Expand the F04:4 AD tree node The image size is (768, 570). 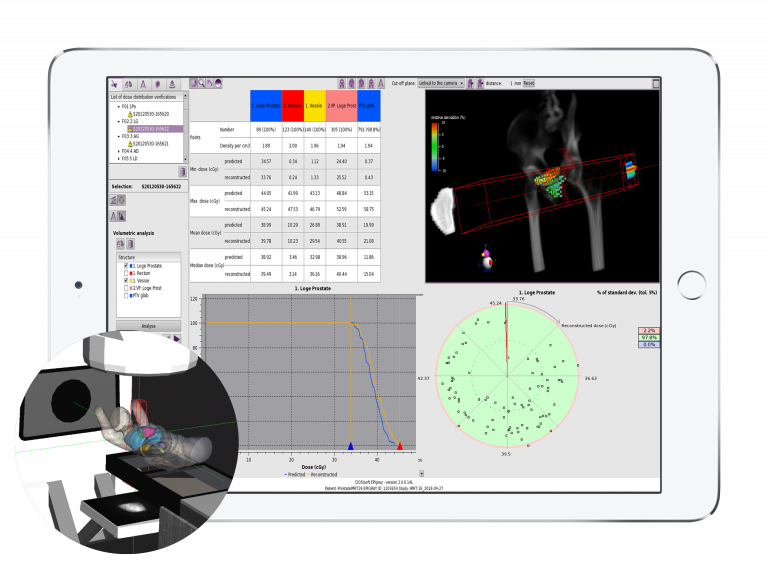tap(119, 151)
